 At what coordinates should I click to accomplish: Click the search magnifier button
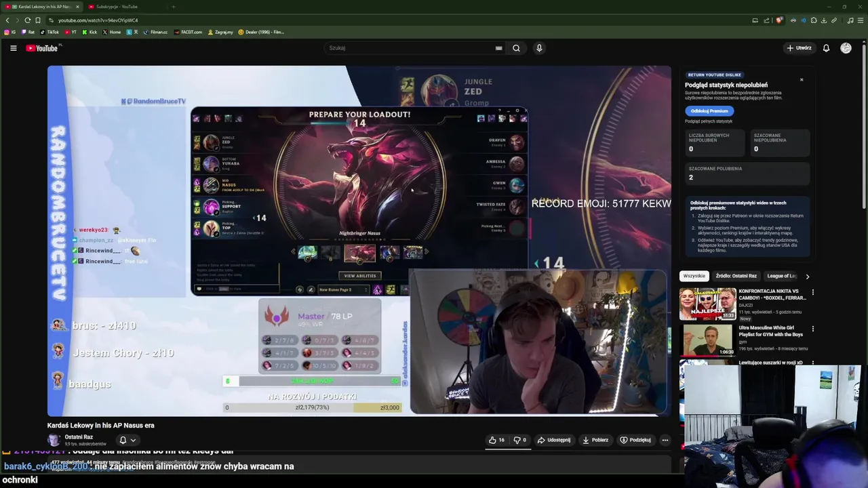tap(516, 48)
